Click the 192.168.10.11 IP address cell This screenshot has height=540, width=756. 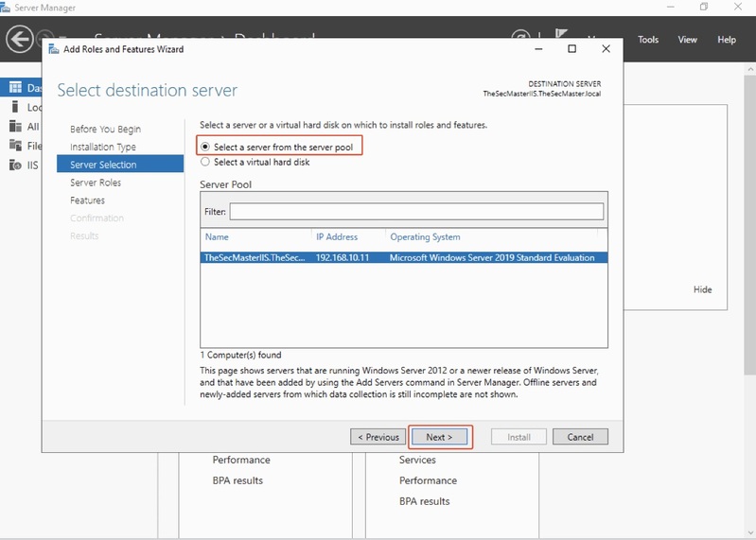tap(343, 258)
